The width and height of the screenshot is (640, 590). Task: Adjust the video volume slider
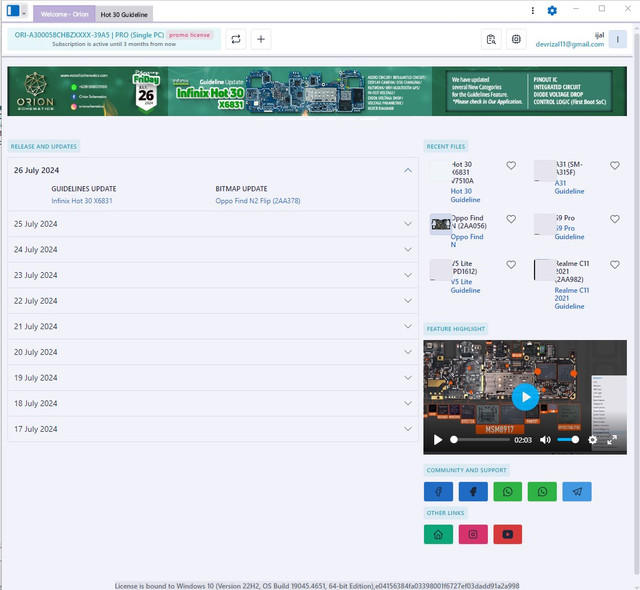tap(568, 440)
